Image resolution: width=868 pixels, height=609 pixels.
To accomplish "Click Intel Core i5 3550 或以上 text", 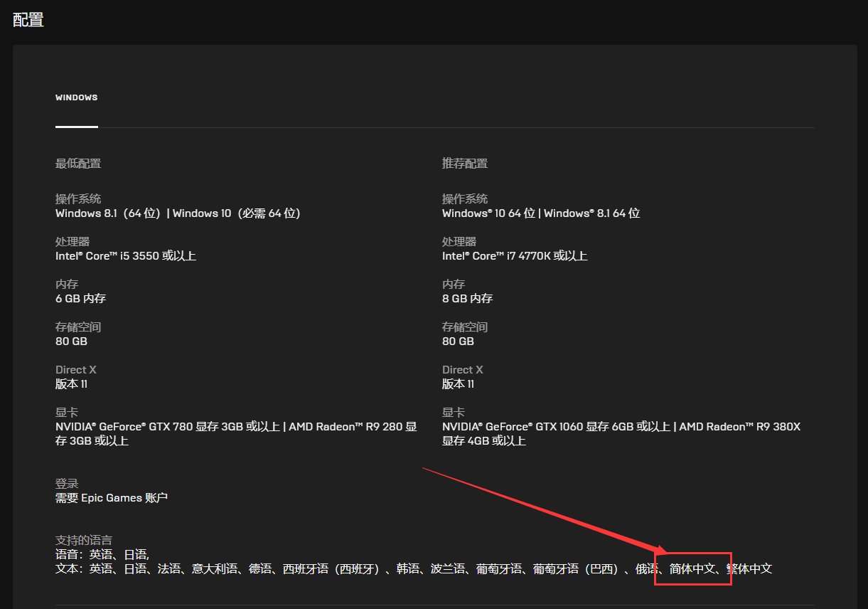I will point(126,256).
